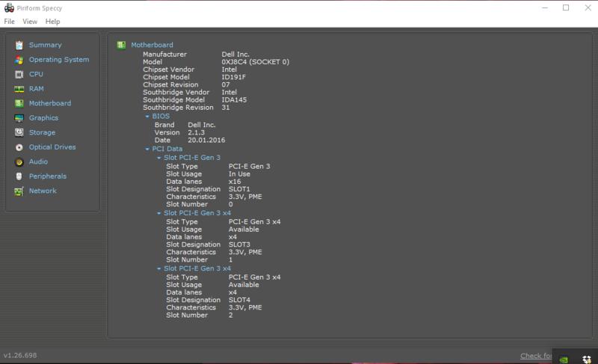Click the Audio speaker icon

pyautogui.click(x=19, y=162)
